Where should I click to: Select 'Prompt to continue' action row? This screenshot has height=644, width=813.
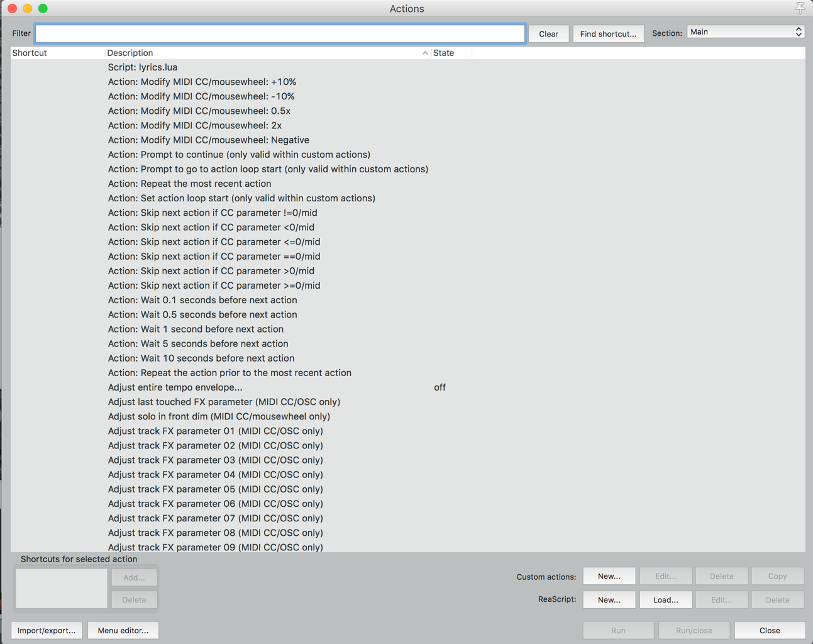[407, 154]
